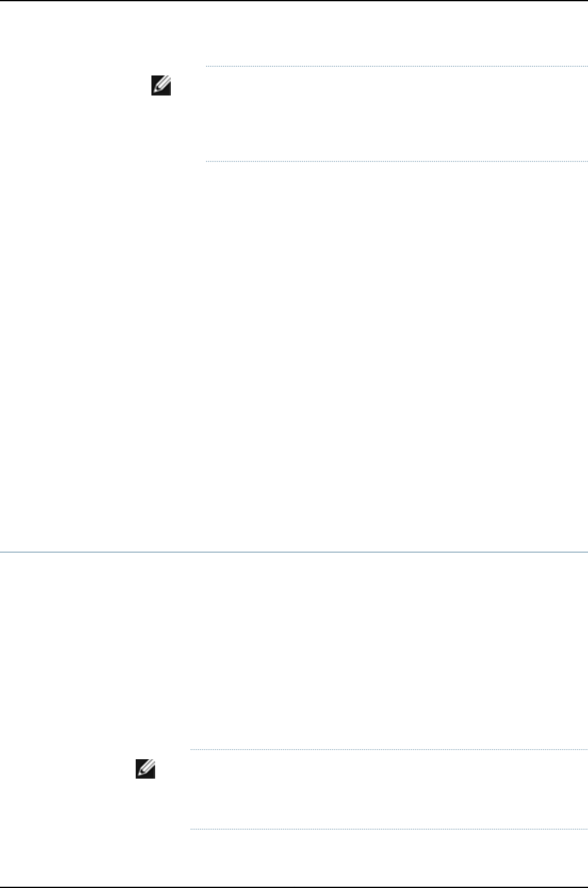This screenshot has height=888, width=588.
Task: Click the lower pencil note icon
Action: click(145, 769)
